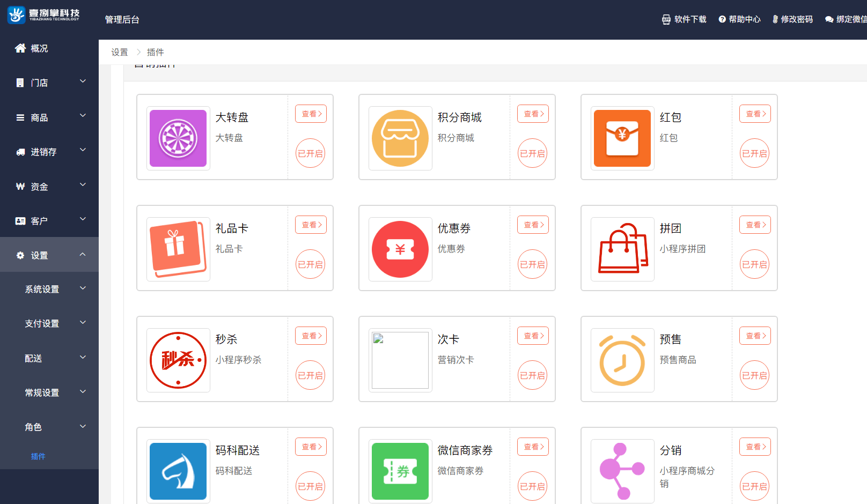Click 查看 button for 秒杀
The height and width of the screenshot is (504, 867).
click(x=311, y=336)
